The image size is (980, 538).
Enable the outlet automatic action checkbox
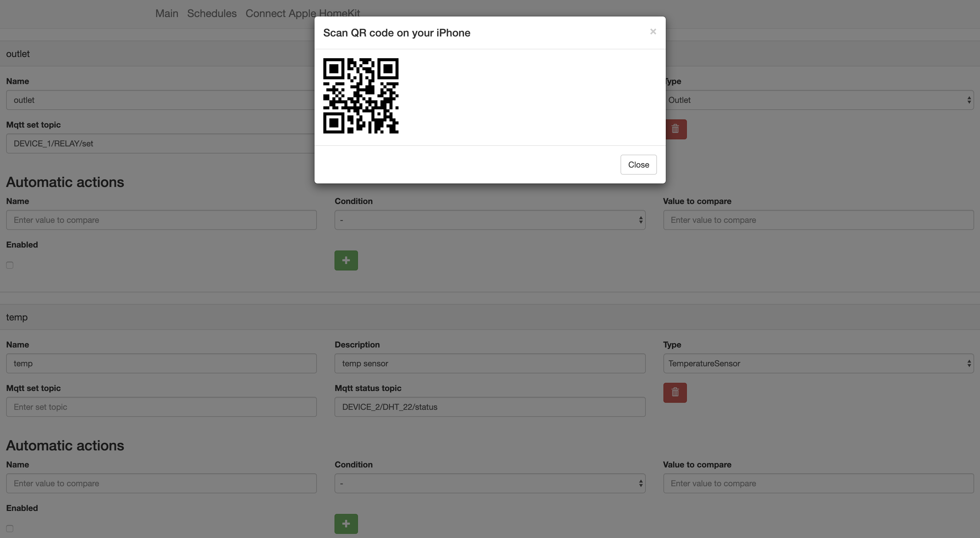point(10,265)
